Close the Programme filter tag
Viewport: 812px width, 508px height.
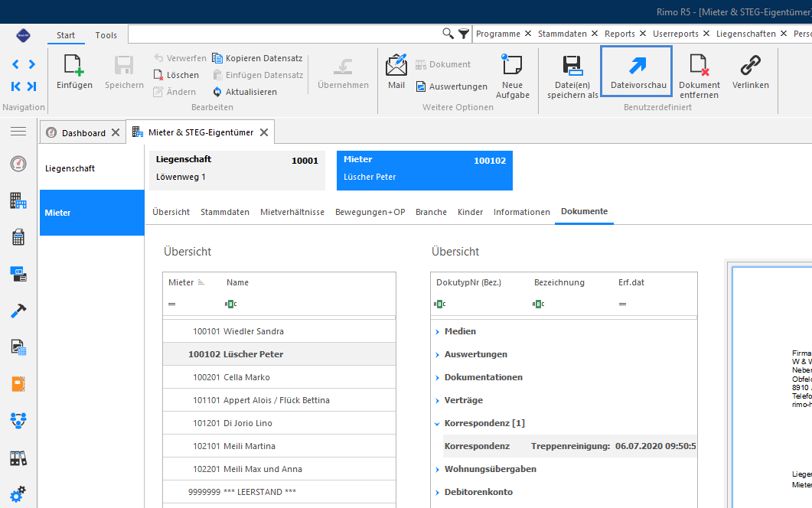pos(528,34)
